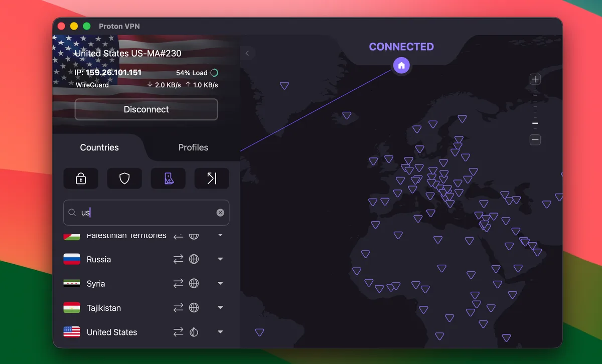
Task: Click the server load circle indicator
Action: pyautogui.click(x=214, y=73)
